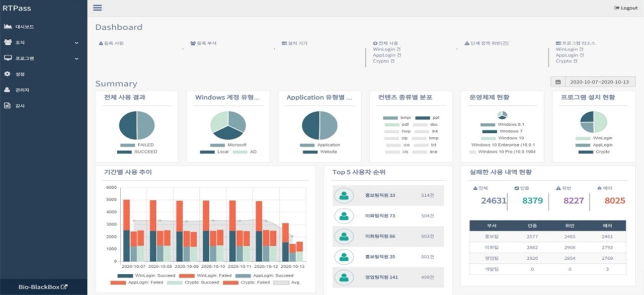Toggle Website legend in Application chart

(x=319, y=152)
